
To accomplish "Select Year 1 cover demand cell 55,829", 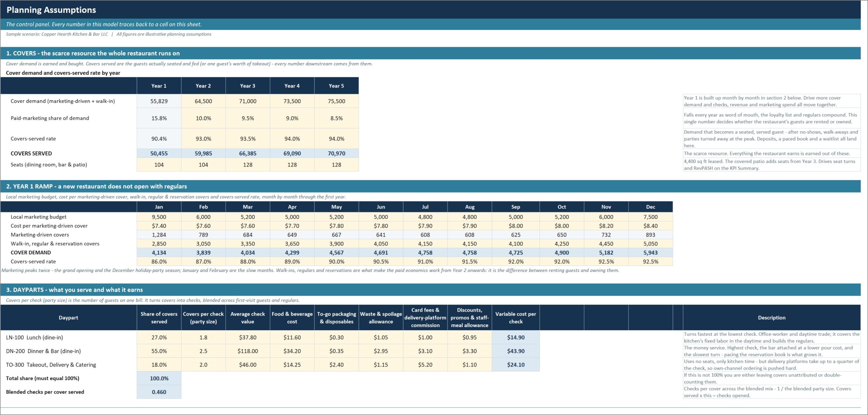I will (x=159, y=101).
